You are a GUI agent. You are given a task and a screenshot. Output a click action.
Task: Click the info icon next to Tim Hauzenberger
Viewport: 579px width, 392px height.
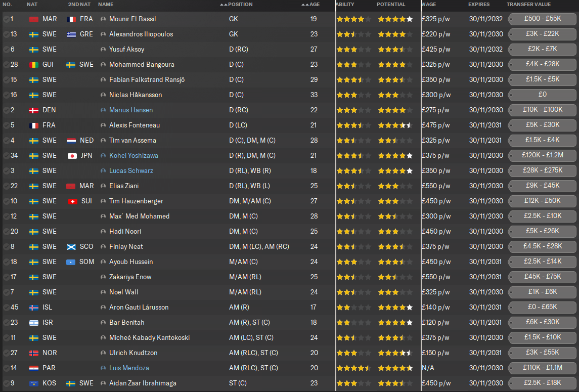pos(104,201)
